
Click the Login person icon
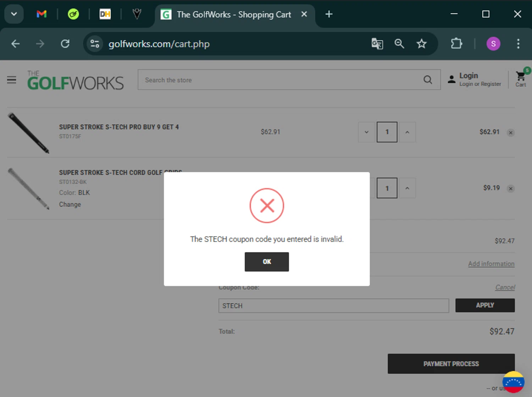point(451,79)
